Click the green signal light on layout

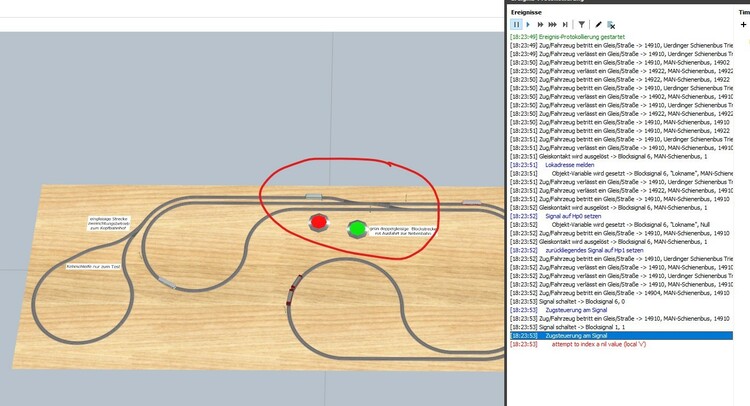click(x=356, y=229)
